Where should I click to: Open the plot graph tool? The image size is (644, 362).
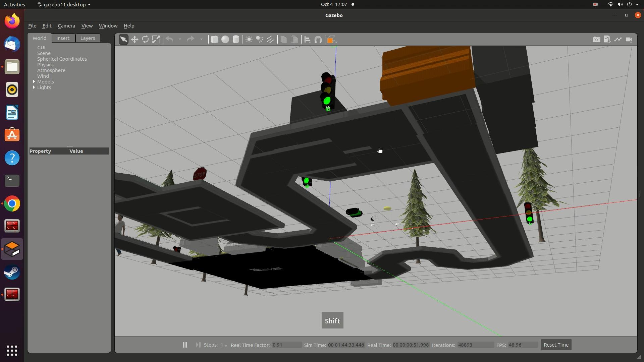tap(618, 40)
